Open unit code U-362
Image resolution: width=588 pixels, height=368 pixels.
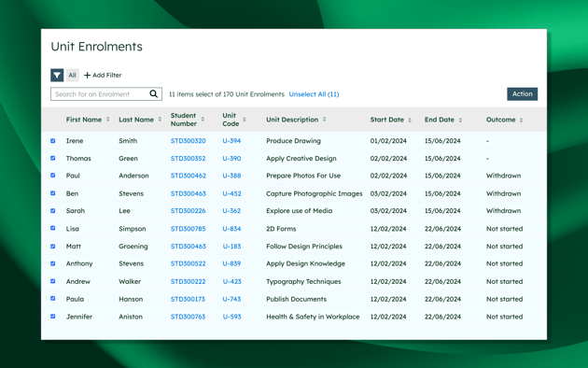pos(231,211)
